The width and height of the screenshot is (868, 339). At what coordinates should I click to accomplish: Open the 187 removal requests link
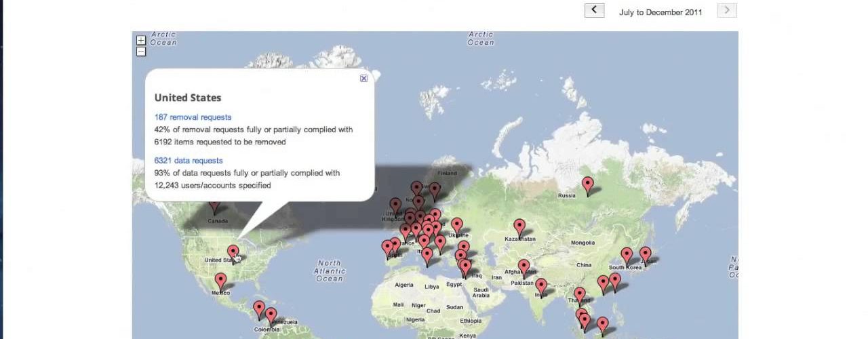tap(193, 117)
